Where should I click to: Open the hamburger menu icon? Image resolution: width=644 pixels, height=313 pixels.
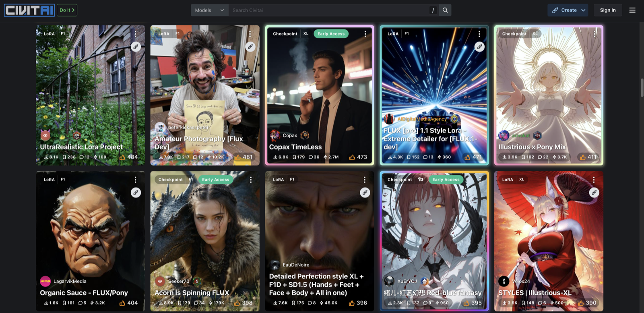coord(632,10)
